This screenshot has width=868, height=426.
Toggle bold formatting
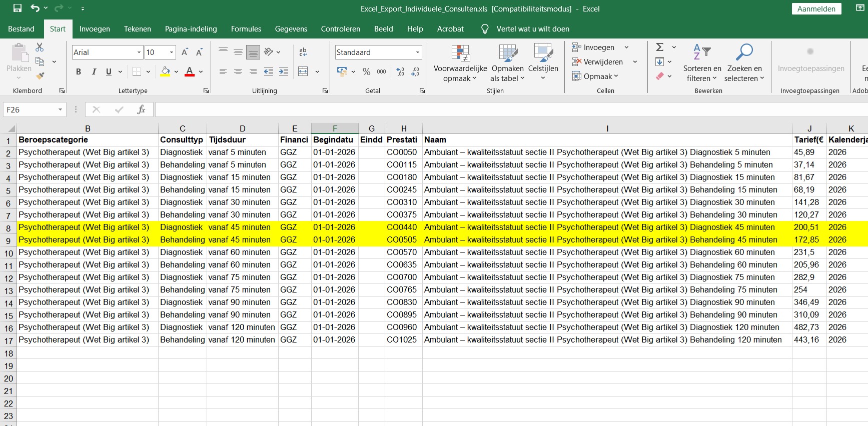[x=79, y=71]
